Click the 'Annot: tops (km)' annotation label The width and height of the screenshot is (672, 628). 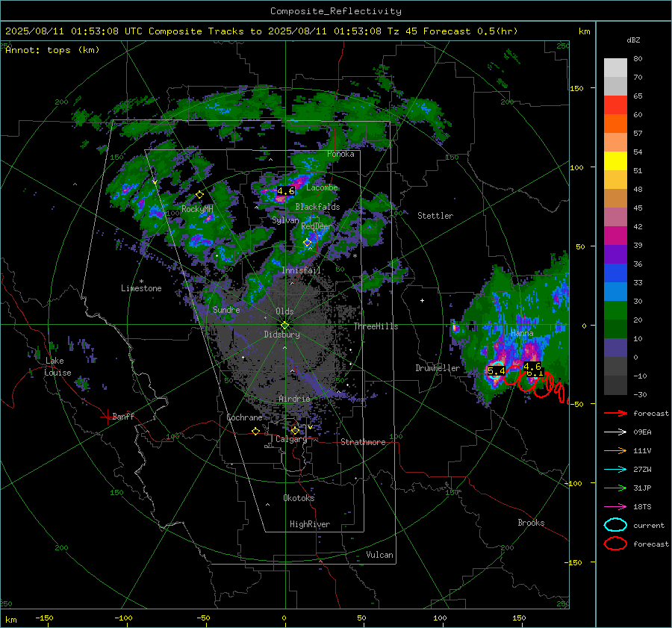click(x=52, y=50)
